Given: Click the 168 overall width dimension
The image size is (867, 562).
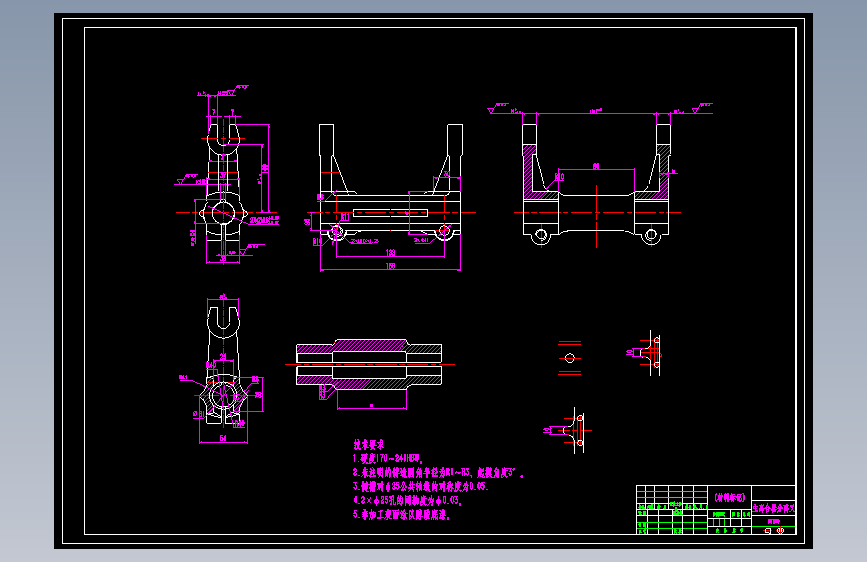Looking at the screenshot, I should [x=390, y=266].
